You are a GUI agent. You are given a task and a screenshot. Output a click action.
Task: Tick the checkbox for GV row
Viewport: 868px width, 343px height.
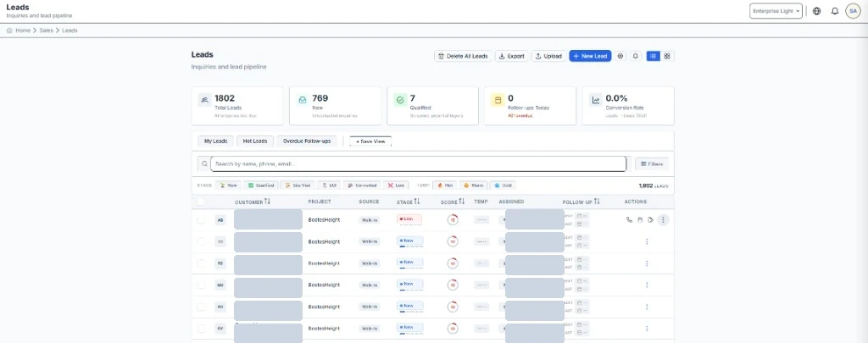[201, 329]
